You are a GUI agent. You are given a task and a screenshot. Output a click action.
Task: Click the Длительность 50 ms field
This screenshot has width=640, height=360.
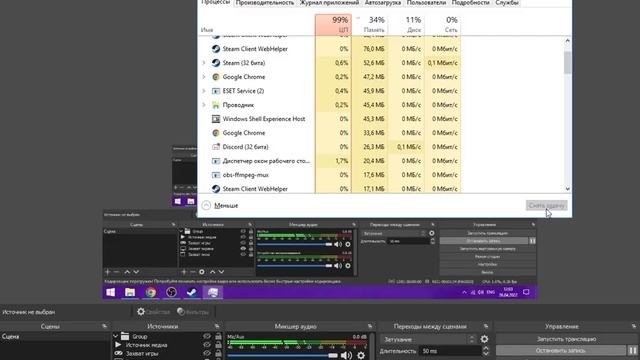click(x=451, y=351)
